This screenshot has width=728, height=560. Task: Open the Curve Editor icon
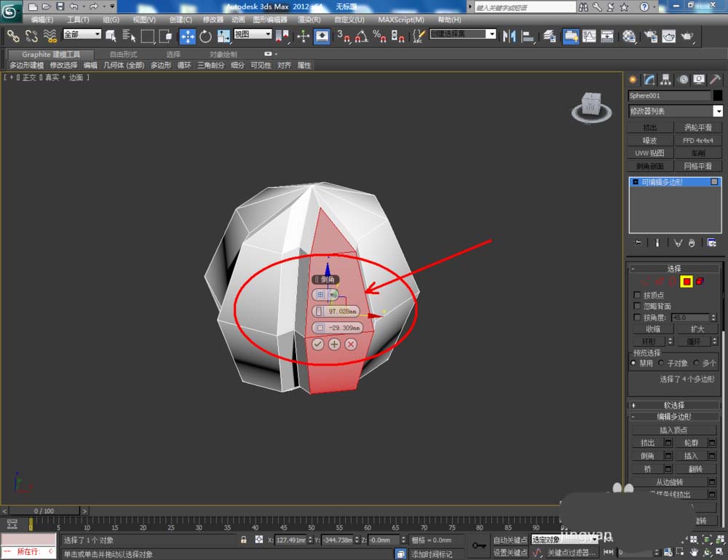coord(589,36)
